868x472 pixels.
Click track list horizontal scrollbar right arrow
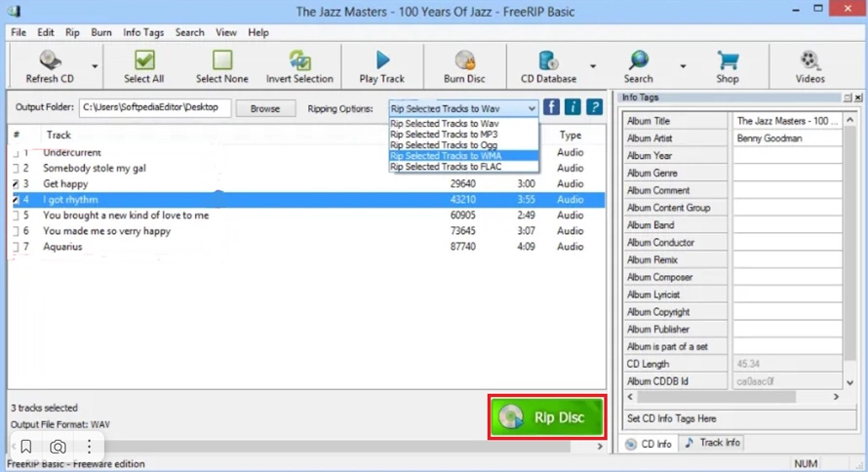(600, 446)
